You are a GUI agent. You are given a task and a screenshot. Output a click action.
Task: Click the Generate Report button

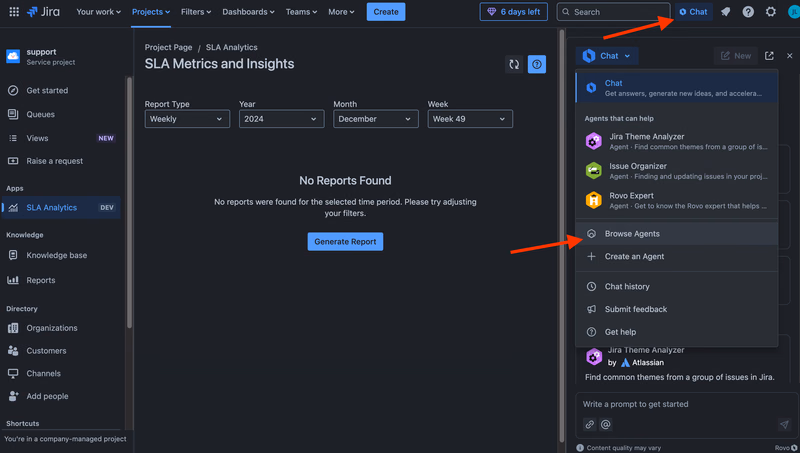pyautogui.click(x=345, y=242)
